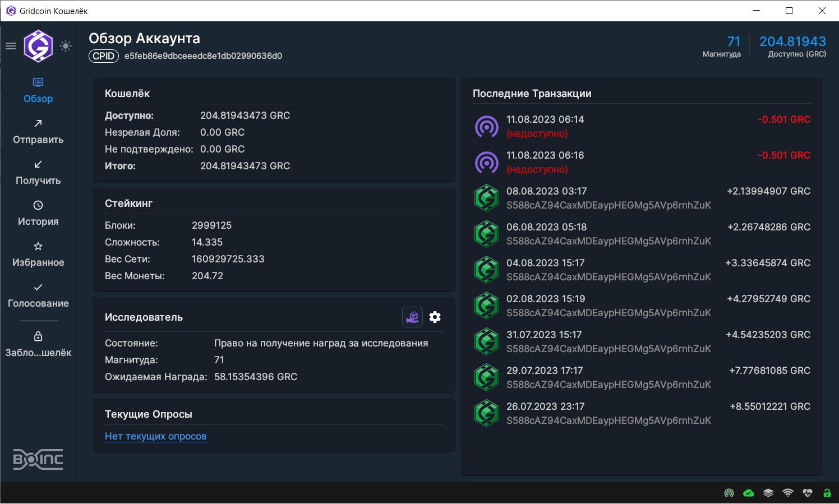Viewport: 839px width, 504px height.
Task: Click the beacon icon in Исследователь panel
Action: click(413, 317)
